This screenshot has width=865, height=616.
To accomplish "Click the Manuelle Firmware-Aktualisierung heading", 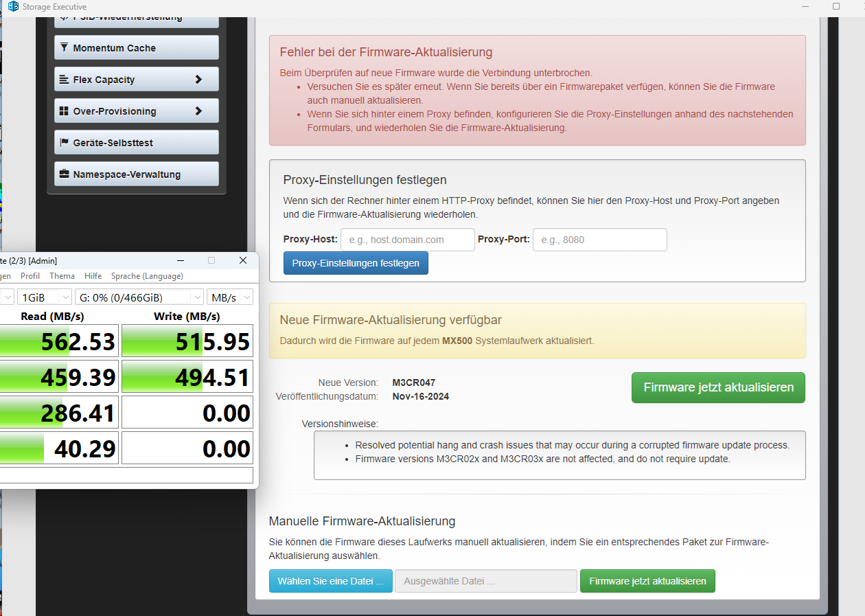I will (362, 521).
